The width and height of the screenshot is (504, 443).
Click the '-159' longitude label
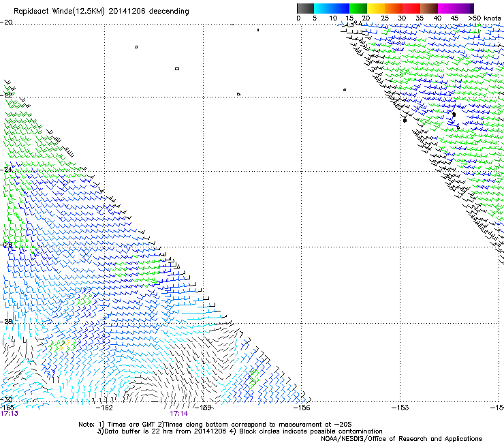(203, 408)
